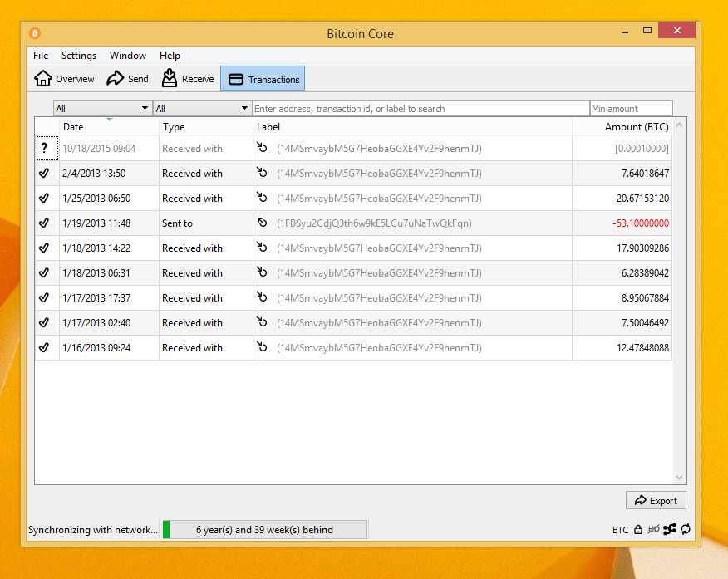728x579 pixels.
Task: Open the Overview page
Action: [x=63, y=78]
